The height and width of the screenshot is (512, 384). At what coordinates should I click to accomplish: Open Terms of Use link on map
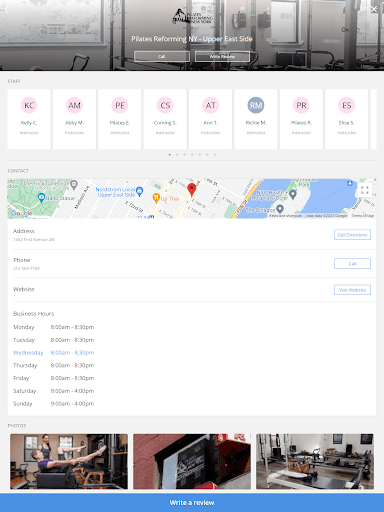tap(363, 216)
